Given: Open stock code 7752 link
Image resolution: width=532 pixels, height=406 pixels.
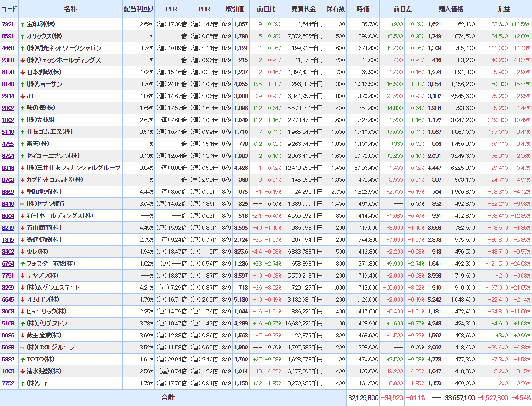Looking at the screenshot, I should [x=8, y=383].
